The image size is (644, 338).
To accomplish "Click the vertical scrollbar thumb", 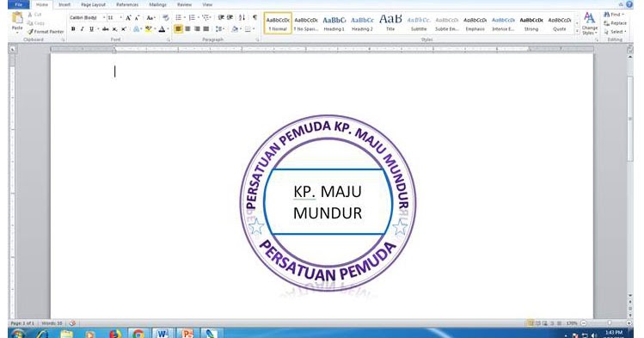I will click(630, 119).
